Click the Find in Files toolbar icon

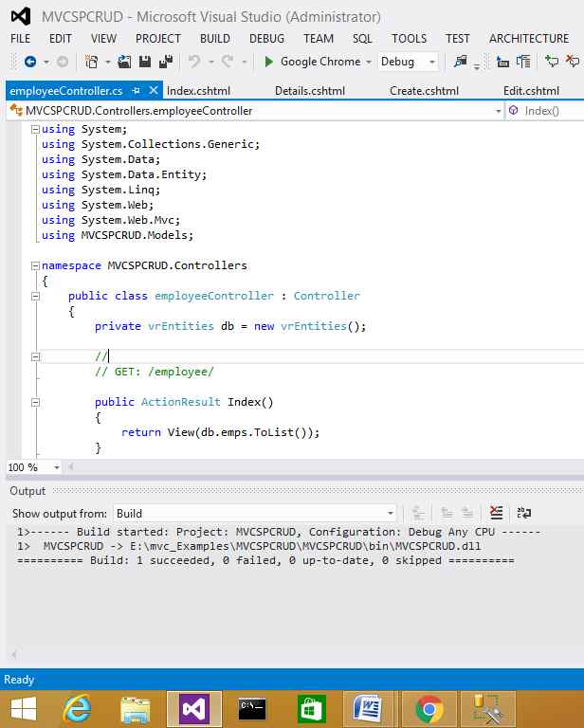point(461,62)
